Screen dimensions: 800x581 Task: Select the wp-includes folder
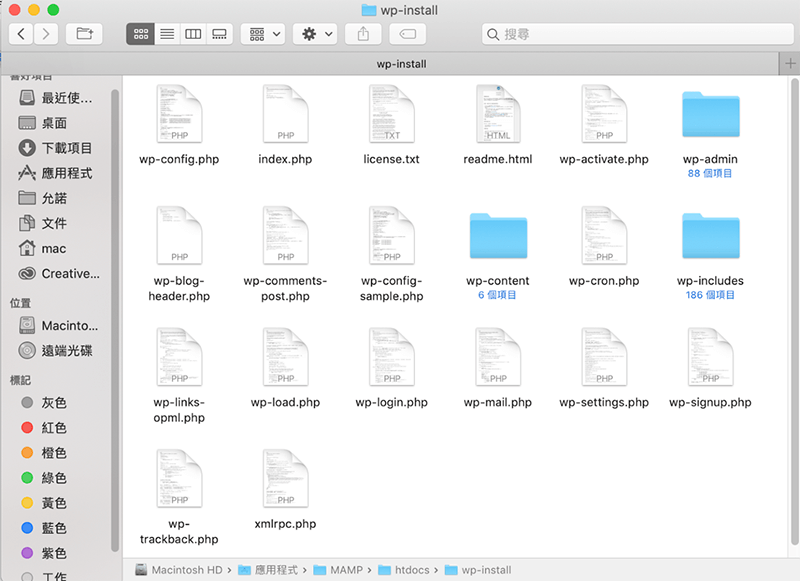pos(710,255)
